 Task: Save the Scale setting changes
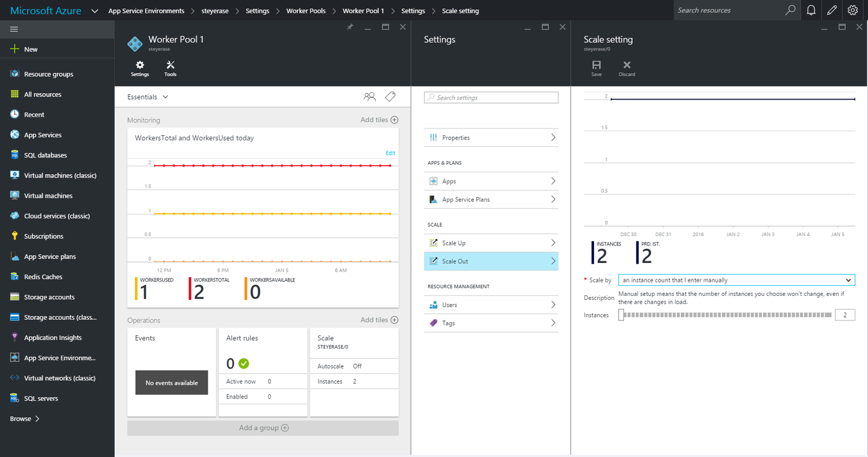596,67
